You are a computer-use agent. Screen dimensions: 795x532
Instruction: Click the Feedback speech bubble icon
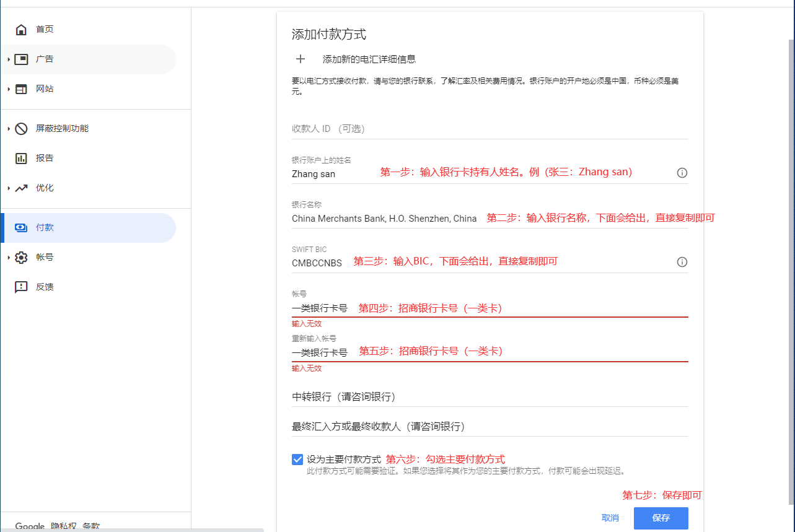point(21,287)
